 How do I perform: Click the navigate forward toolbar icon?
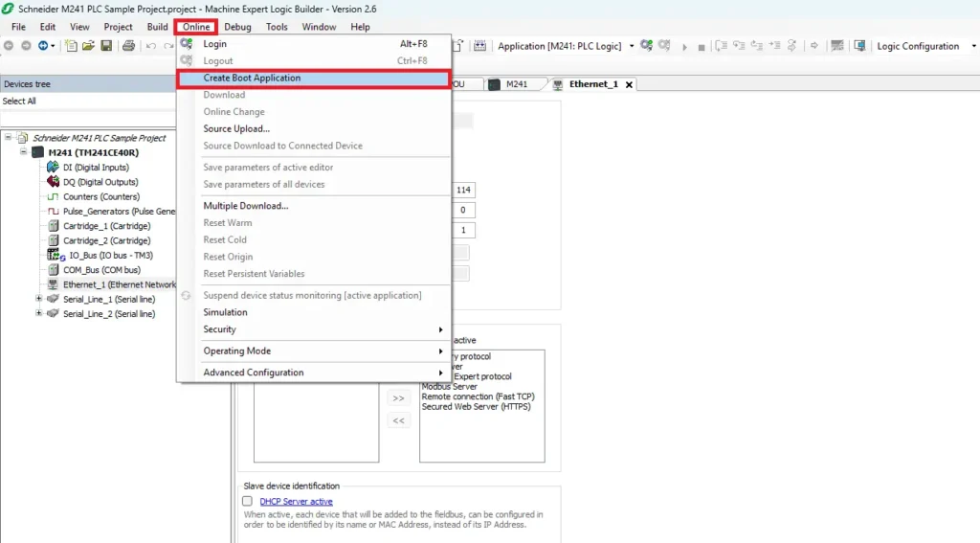point(26,46)
